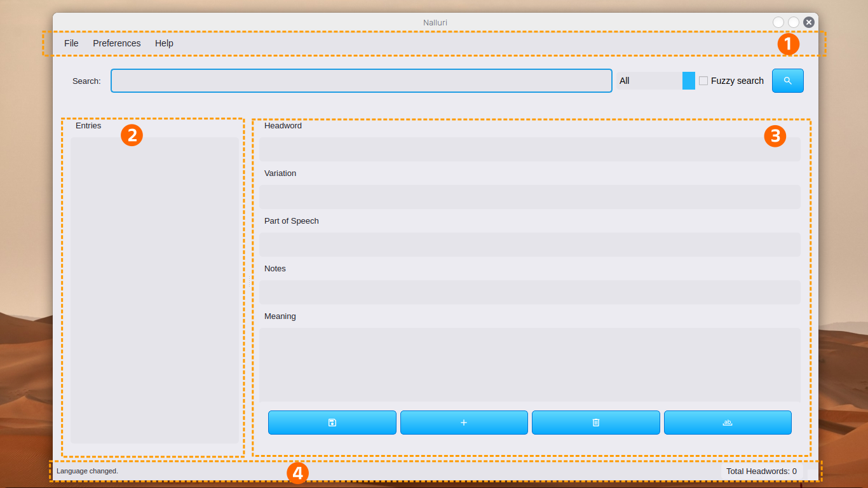The image size is (868, 488).
Task: Run a search with the magnifier icon
Action: pyautogui.click(x=787, y=81)
